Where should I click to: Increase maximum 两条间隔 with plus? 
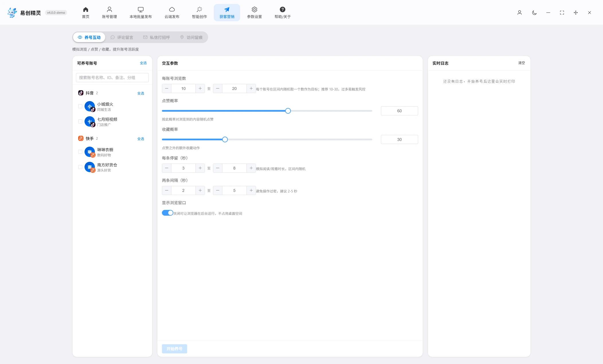click(251, 190)
